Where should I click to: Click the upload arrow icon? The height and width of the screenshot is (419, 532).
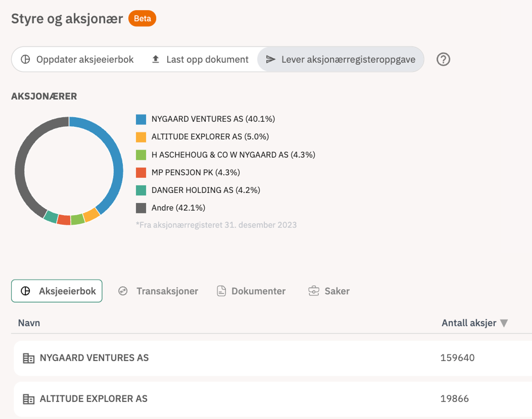pyautogui.click(x=155, y=59)
